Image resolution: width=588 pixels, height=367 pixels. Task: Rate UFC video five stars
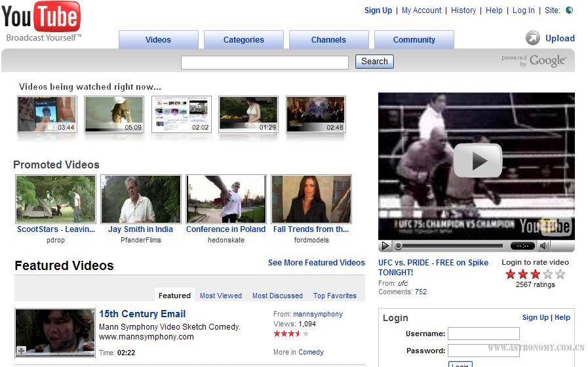pyautogui.click(x=560, y=275)
